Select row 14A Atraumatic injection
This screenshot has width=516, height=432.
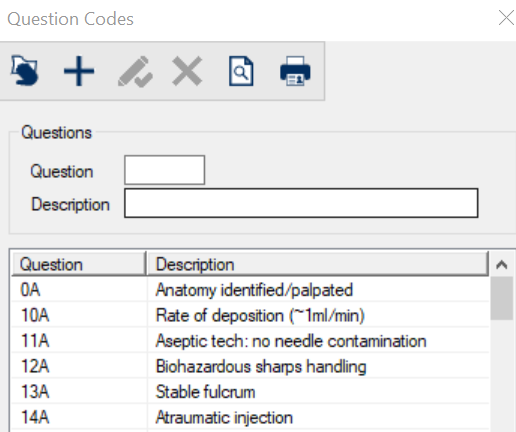coord(250,417)
